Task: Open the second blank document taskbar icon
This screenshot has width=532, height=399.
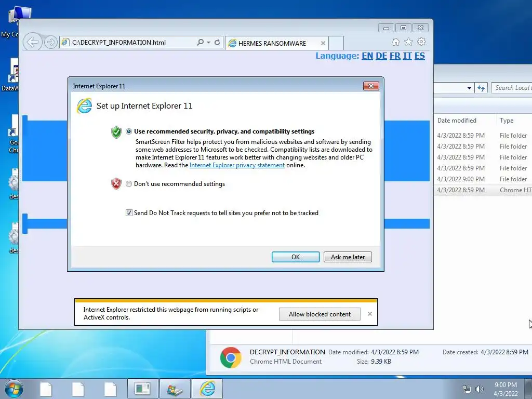Action: pos(78,389)
